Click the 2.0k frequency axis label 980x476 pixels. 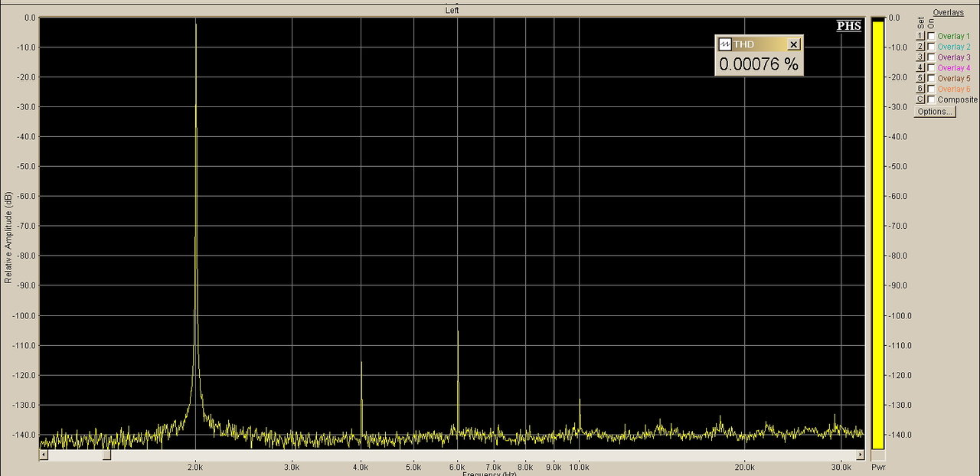click(196, 466)
